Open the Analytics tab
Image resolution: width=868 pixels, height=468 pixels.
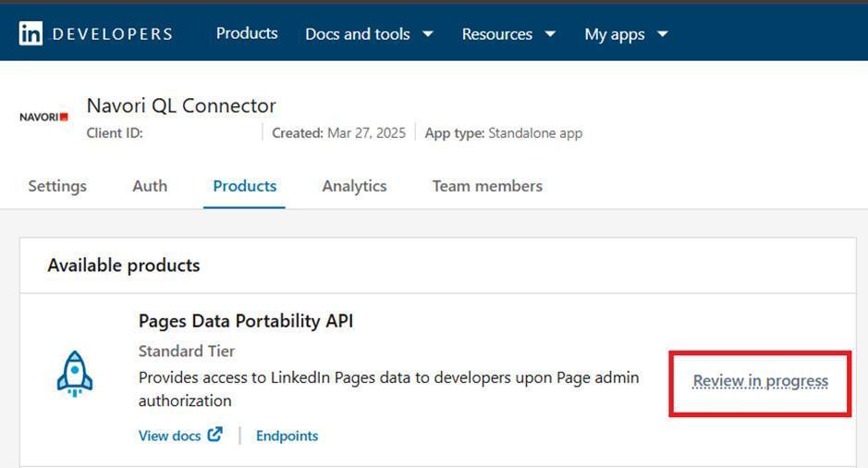(x=354, y=186)
